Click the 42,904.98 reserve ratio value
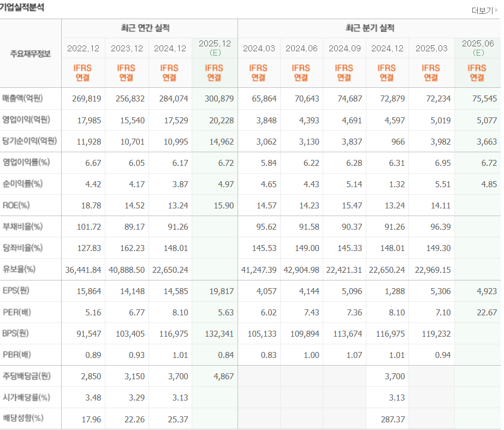The image size is (504, 430). pyautogui.click(x=301, y=270)
